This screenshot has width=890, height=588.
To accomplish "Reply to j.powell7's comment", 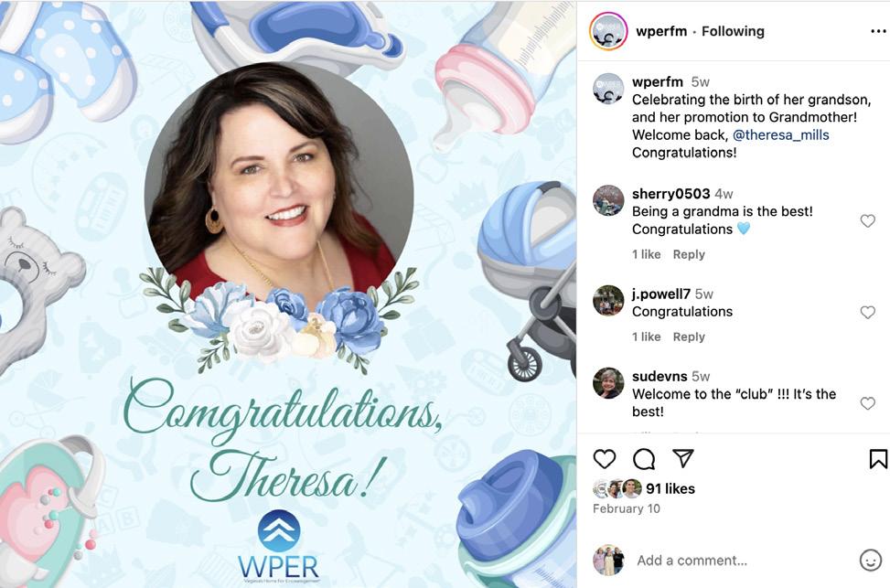I will point(689,337).
